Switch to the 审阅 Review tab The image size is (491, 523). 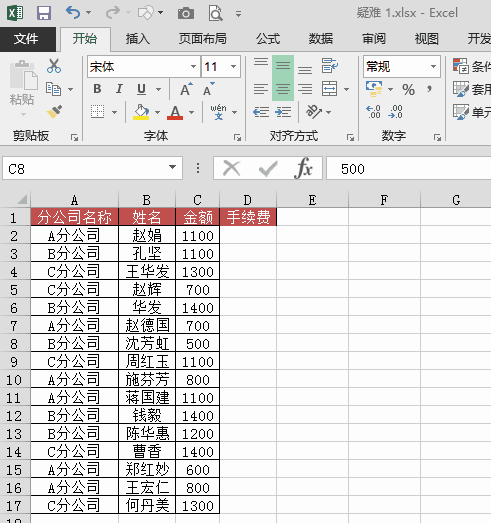point(374,39)
